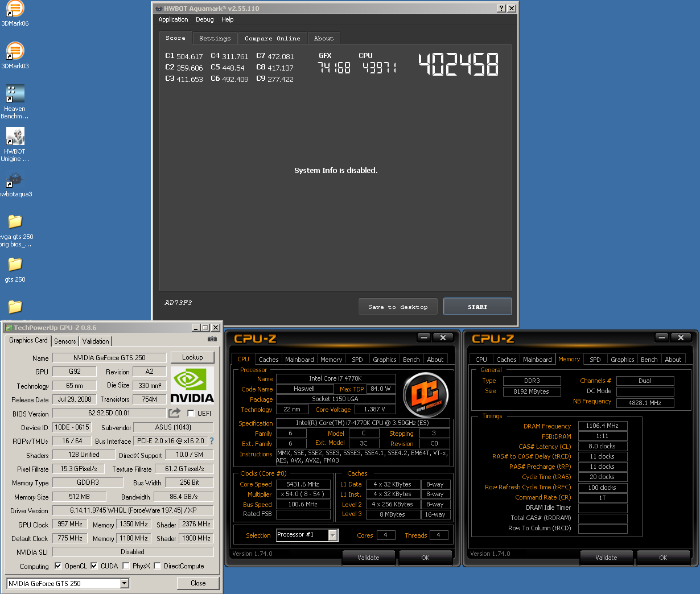Viewport: 700px width, 594px height.
Task: Open the 3DMark06 desktop shortcut
Action: click(15, 14)
